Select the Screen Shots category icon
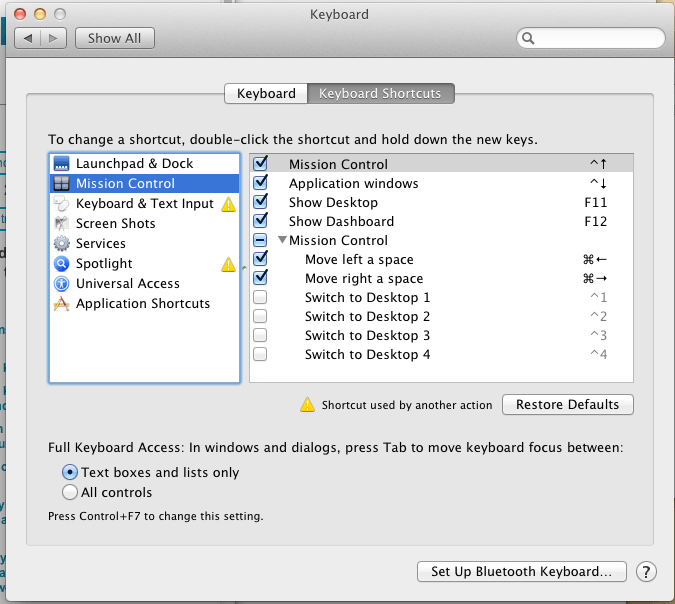 point(61,224)
